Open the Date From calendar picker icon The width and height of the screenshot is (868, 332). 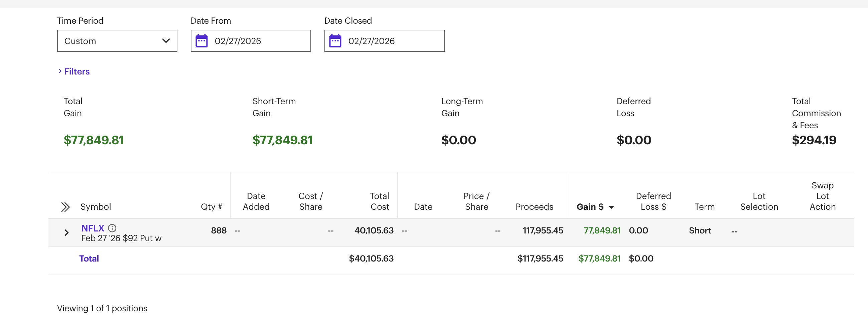pyautogui.click(x=201, y=41)
